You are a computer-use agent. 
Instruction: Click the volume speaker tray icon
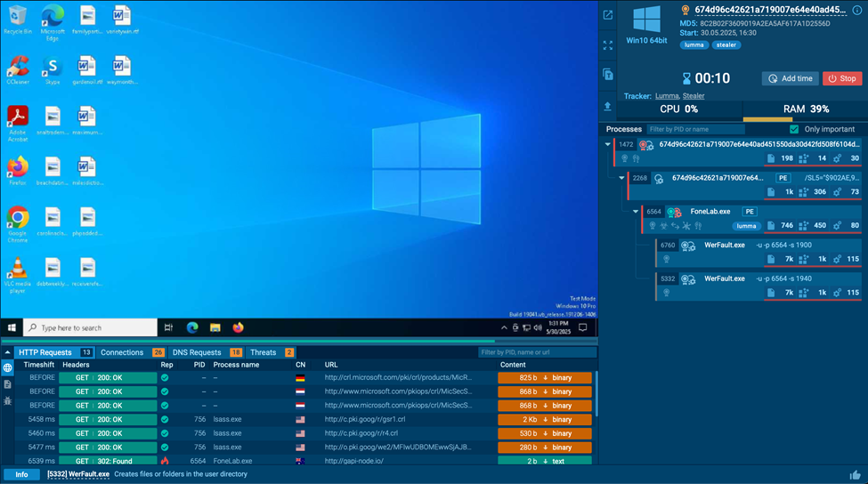[x=538, y=328]
